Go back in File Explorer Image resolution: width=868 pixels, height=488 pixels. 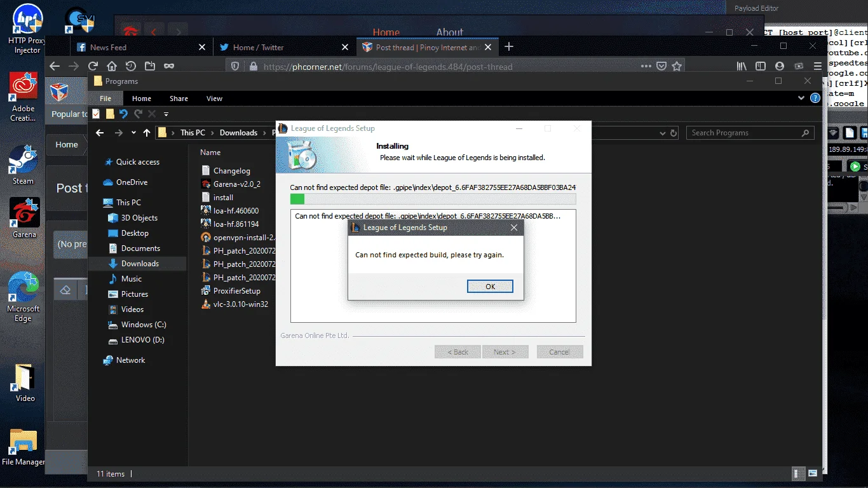click(100, 133)
